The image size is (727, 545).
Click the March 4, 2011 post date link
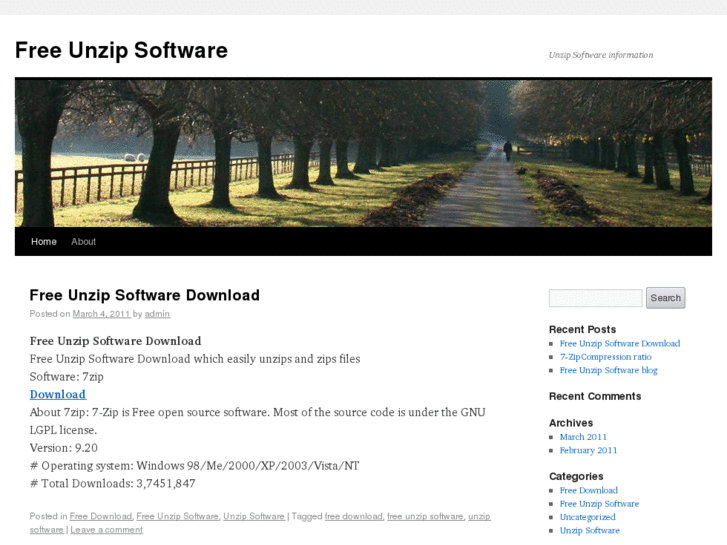point(102,314)
